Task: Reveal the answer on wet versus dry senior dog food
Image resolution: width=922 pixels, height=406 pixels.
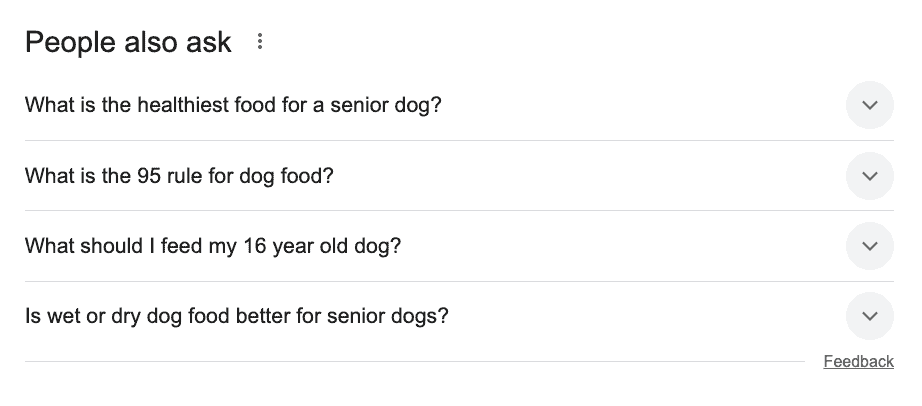Action: (869, 316)
